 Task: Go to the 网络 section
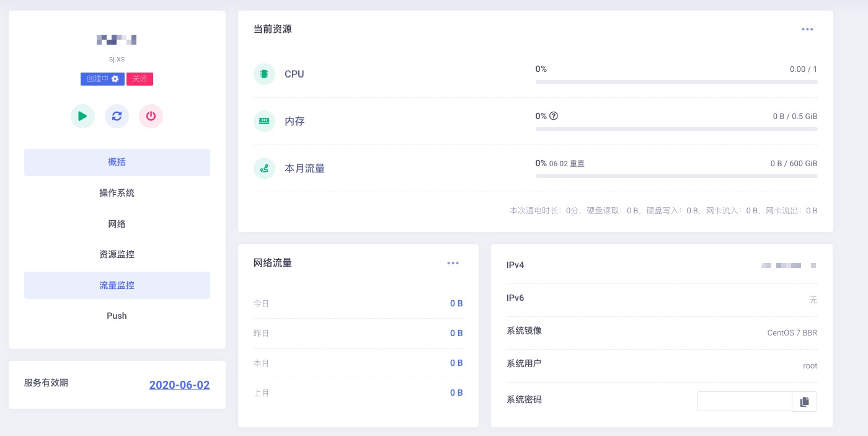tap(117, 224)
